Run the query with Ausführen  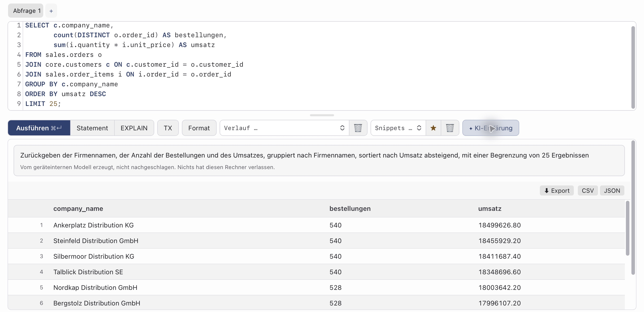39,128
